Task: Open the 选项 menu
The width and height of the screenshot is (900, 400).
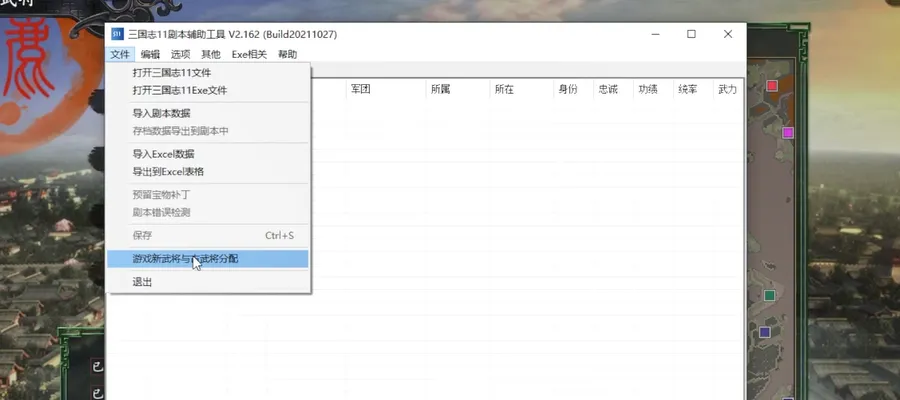Action: tap(180, 55)
